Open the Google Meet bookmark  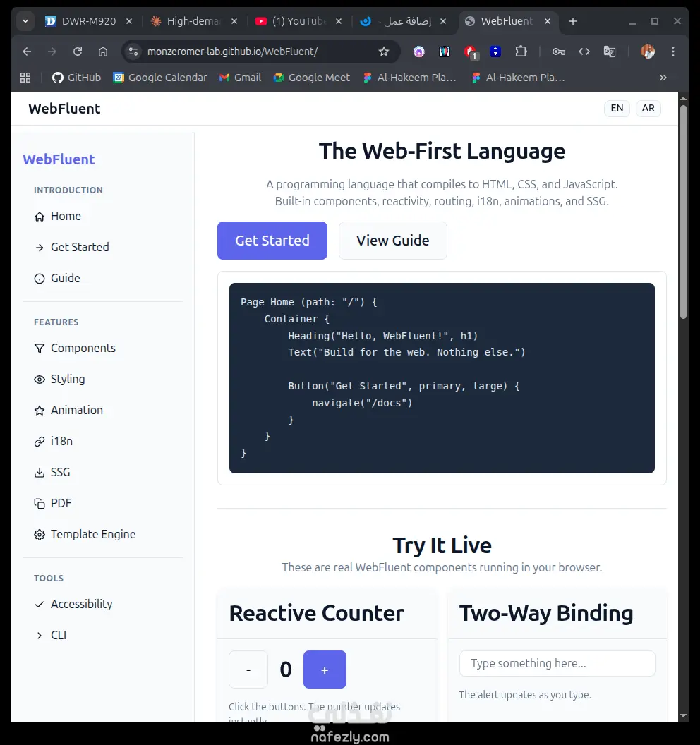point(312,78)
